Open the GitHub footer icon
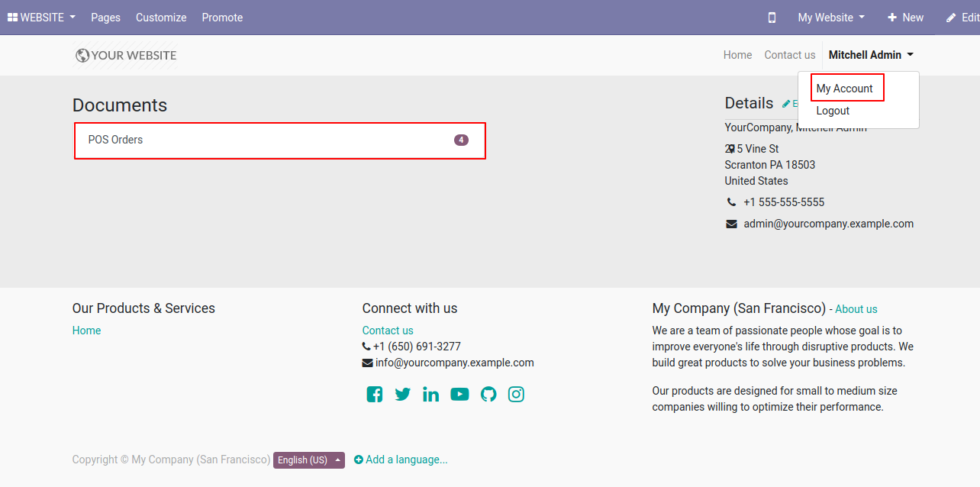 pos(488,395)
